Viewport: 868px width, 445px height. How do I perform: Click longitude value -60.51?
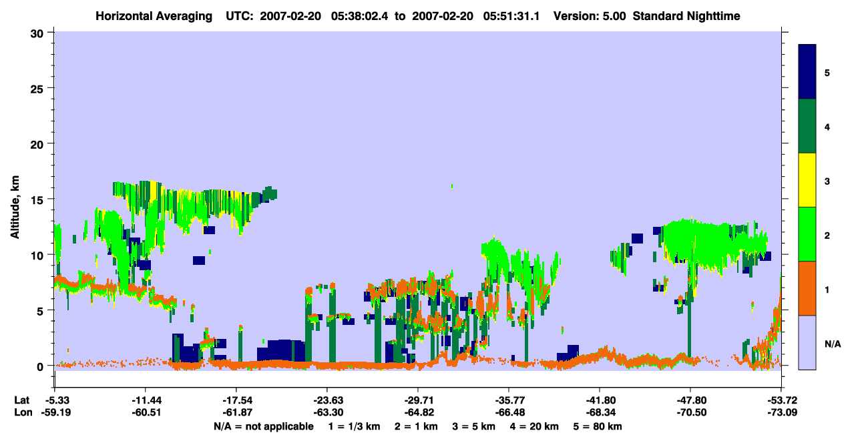145,412
